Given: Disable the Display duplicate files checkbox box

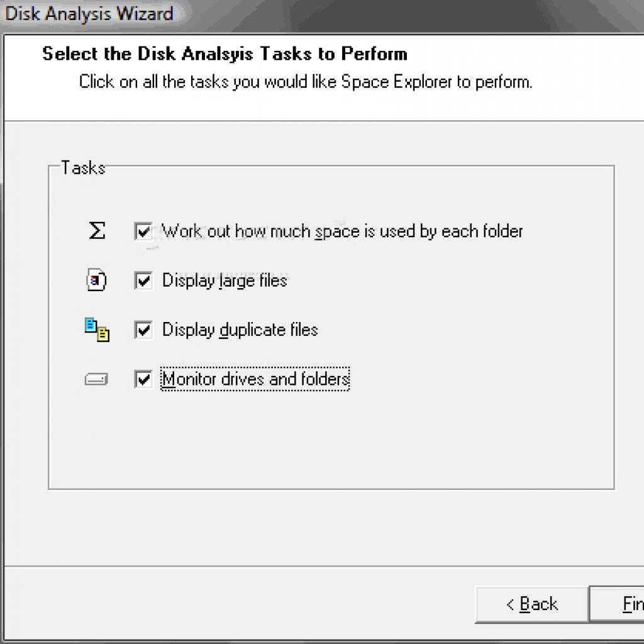Looking at the screenshot, I should (x=143, y=330).
